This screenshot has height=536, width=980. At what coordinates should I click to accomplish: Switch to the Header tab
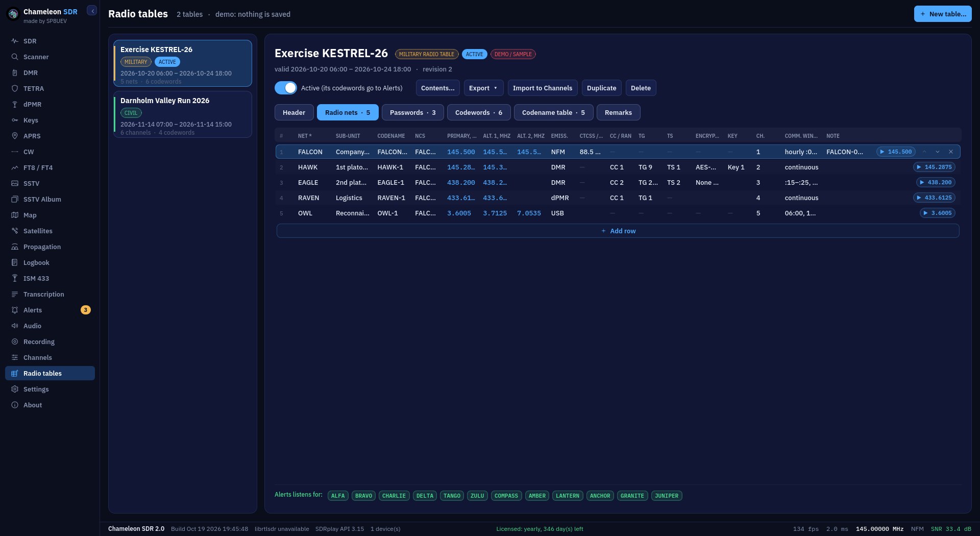pyautogui.click(x=294, y=112)
